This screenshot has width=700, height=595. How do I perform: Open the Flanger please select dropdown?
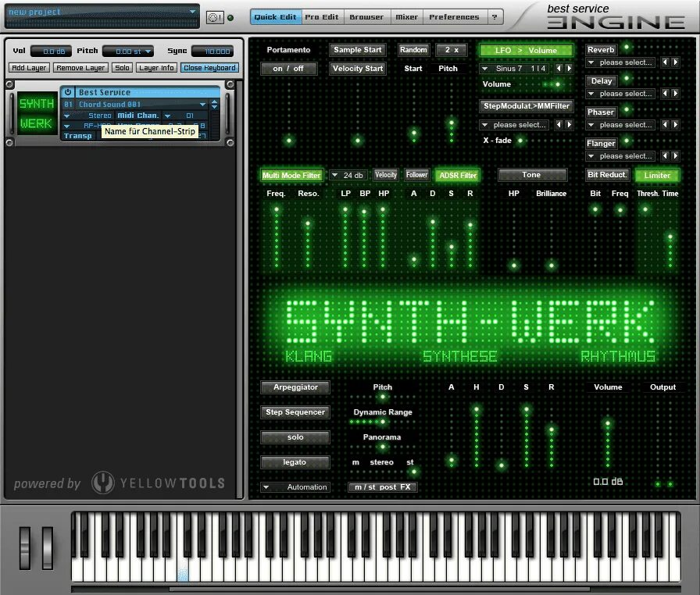pos(621,155)
